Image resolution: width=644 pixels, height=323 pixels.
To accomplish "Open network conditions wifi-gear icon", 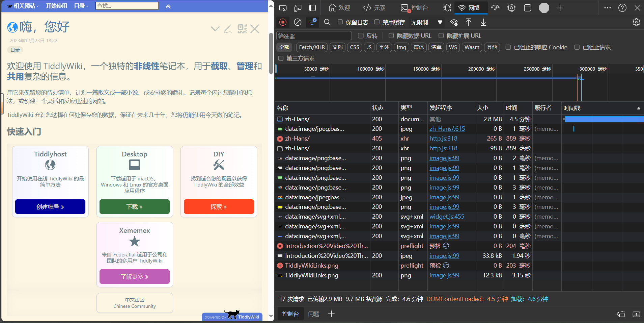I will click(x=454, y=22).
